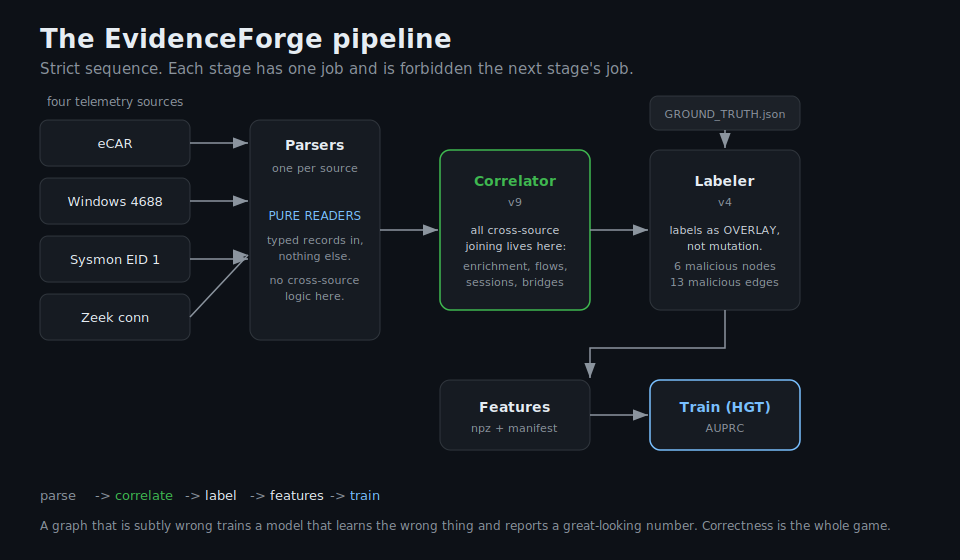Viewport: 960px width, 560px height.
Task: Click the Windows 4688 source node
Action: (x=114, y=201)
